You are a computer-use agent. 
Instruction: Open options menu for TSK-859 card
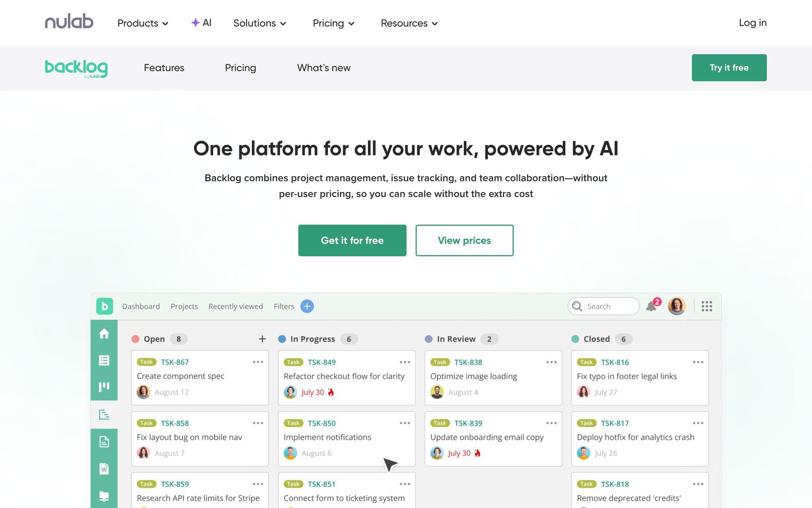point(258,484)
